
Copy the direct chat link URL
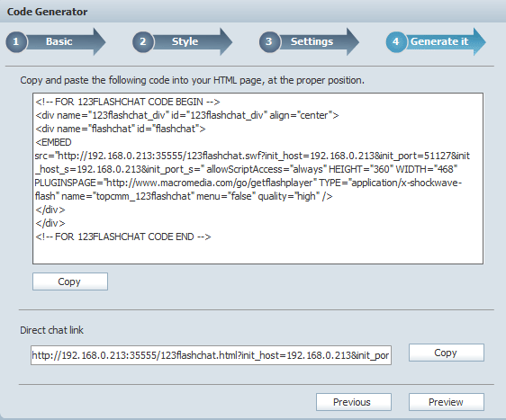[x=447, y=353]
